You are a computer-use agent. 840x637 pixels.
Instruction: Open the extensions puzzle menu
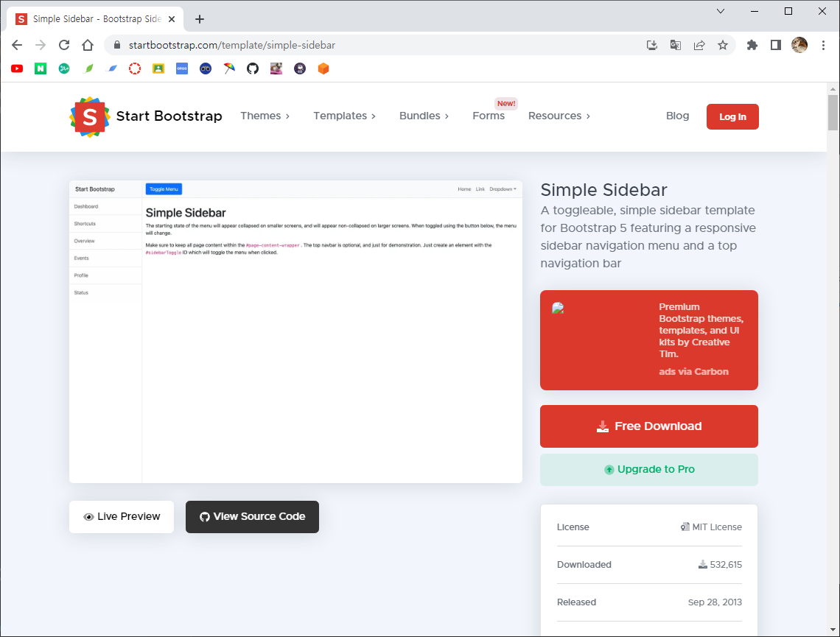(x=752, y=45)
